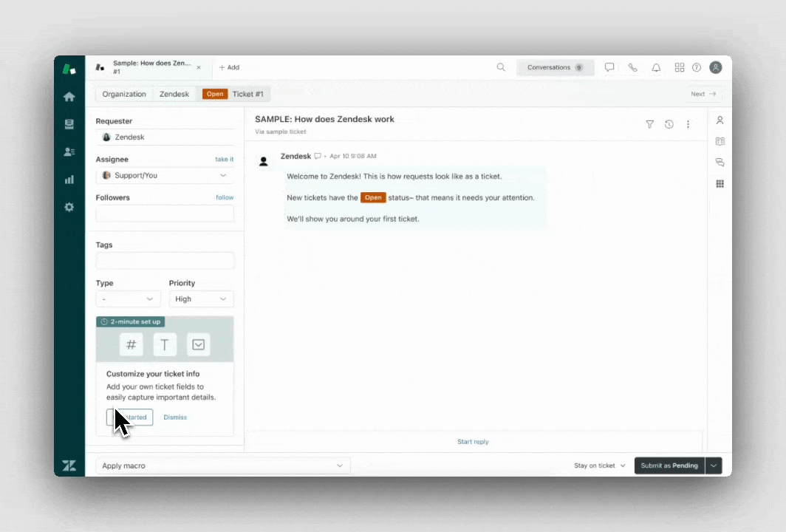Click the Tags input field
Viewport: 786px width, 532px height.
tap(165, 262)
